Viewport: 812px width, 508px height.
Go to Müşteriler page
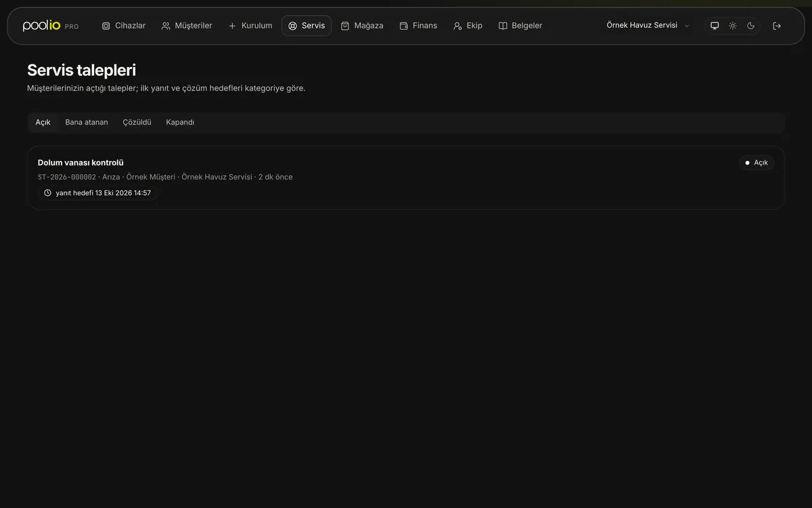[x=187, y=26]
